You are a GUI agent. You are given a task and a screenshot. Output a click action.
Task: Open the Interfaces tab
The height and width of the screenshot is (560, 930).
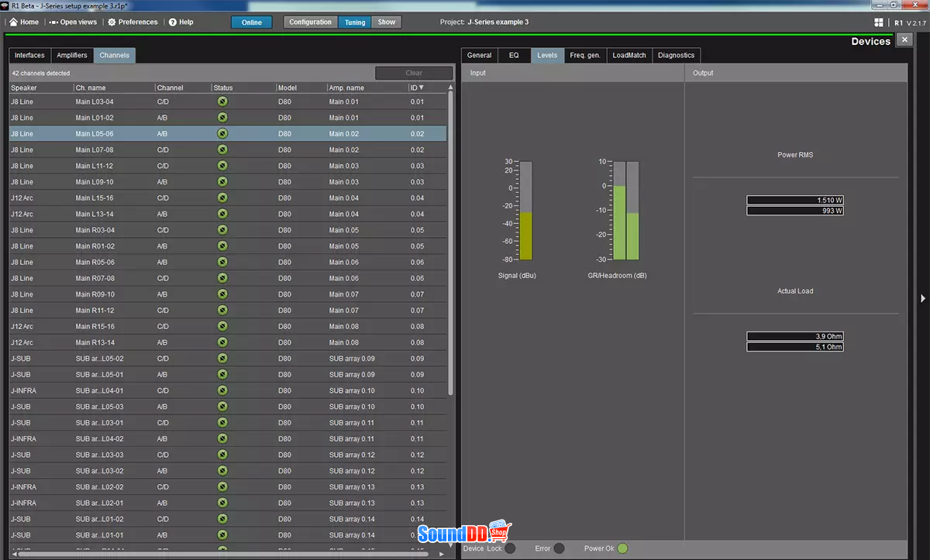click(x=29, y=56)
